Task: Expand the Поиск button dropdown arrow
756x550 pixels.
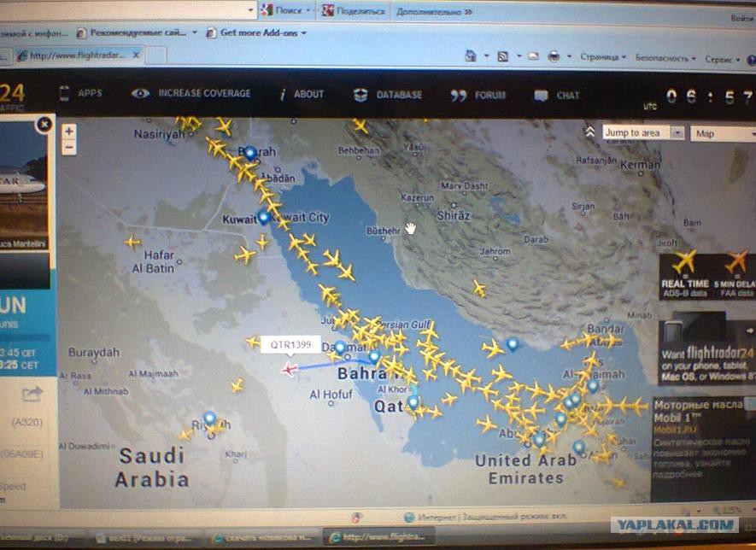Action: (309, 10)
